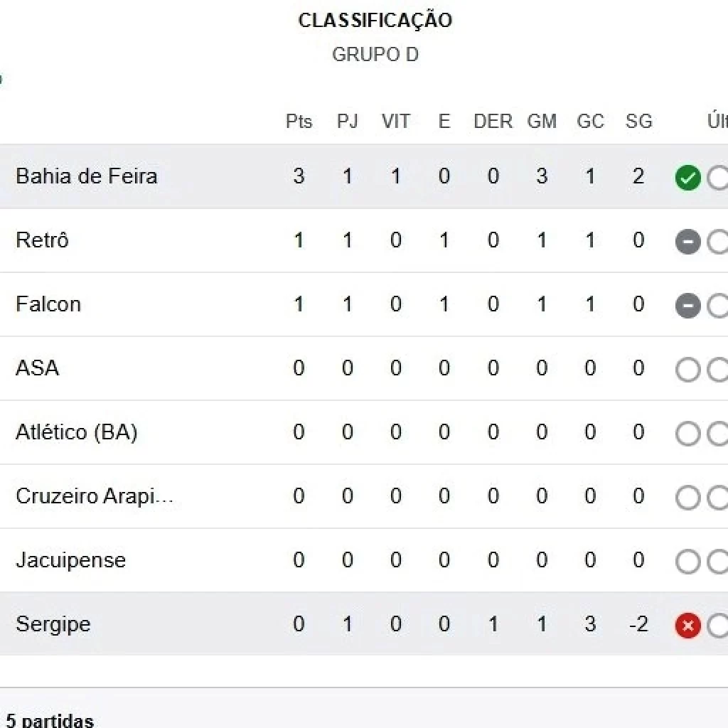Click the Pts column header
Image resolution: width=728 pixels, height=728 pixels.
coord(299,122)
